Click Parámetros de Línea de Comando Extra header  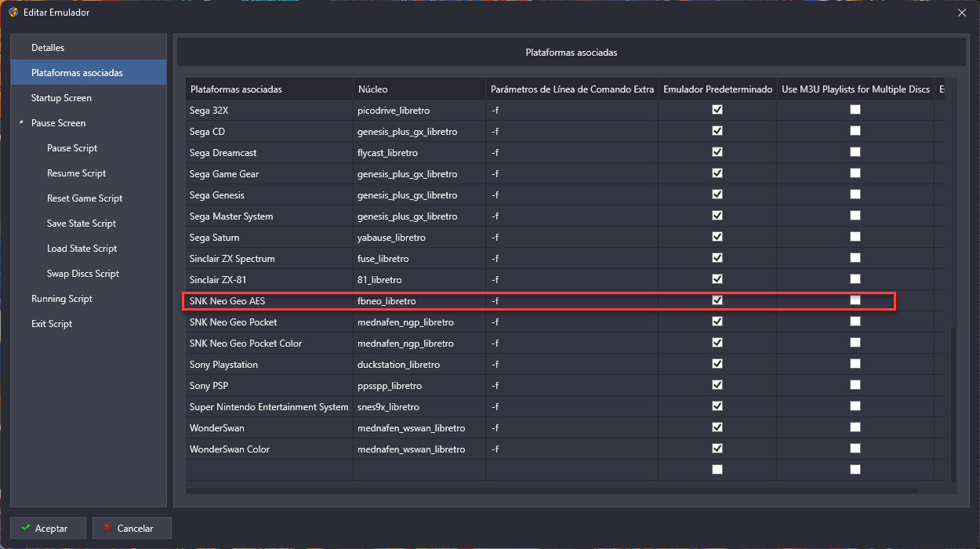[572, 89]
